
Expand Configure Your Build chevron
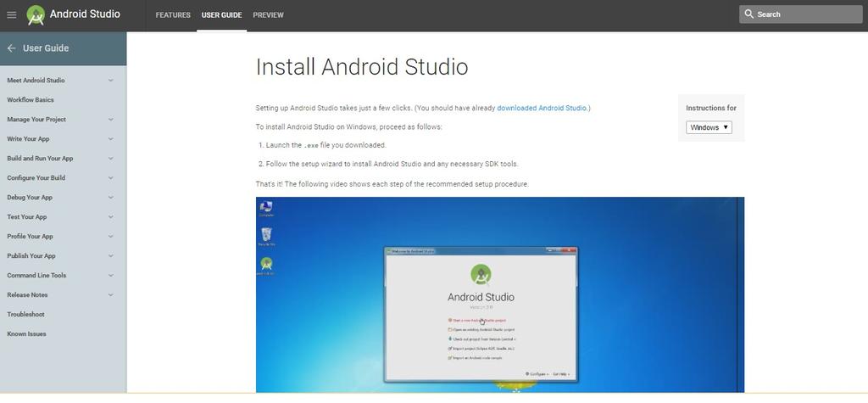111,178
